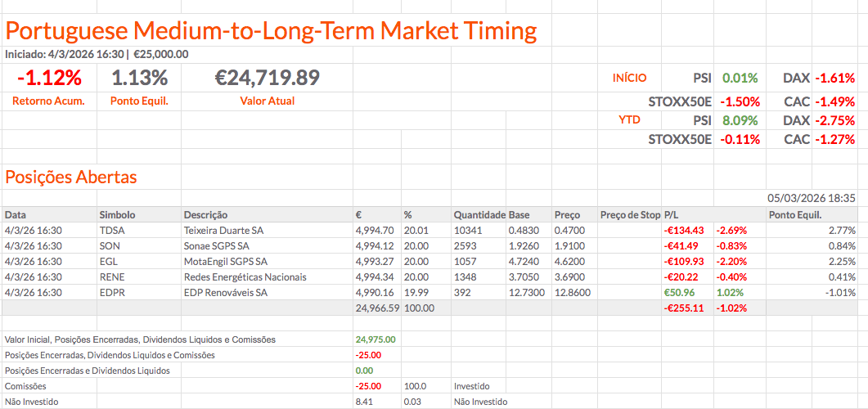
Task: Select the EDPR symbol cell
Action: tap(111, 293)
